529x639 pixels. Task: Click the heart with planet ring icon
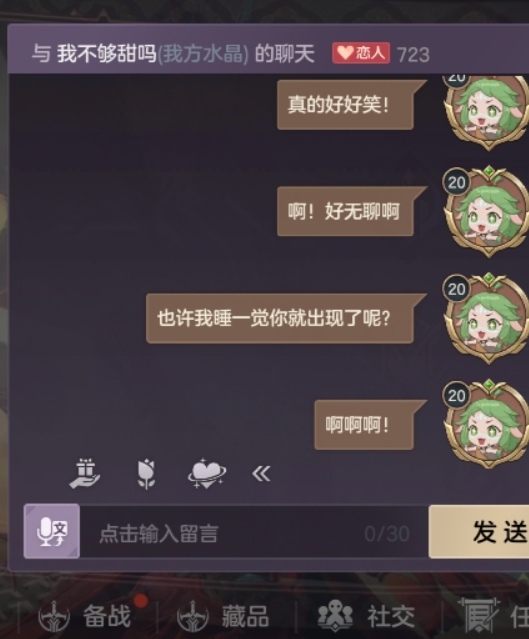[207, 474]
